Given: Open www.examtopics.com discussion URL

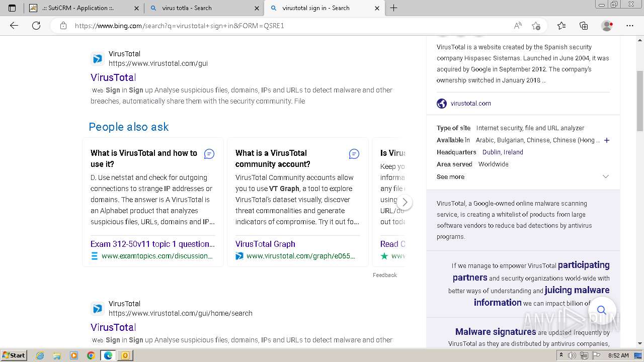Looking at the screenshot, I should point(157,256).
